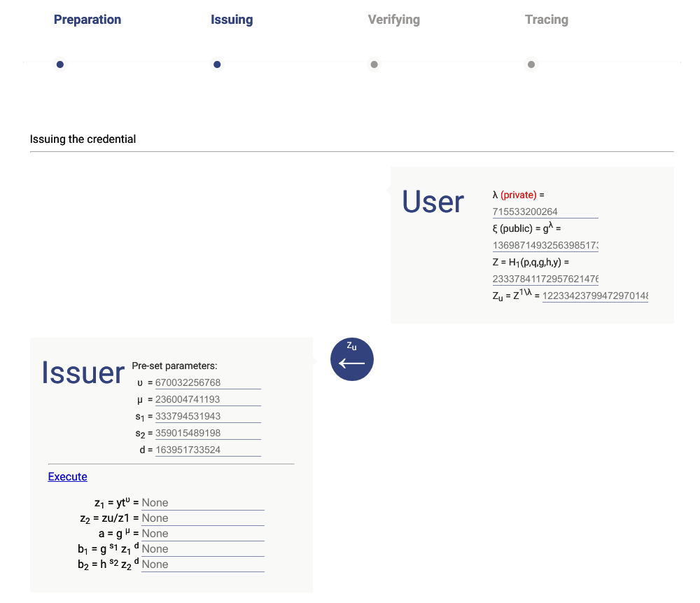The image size is (700, 603).
Task: Click the Preparation step dot marker
Action: tap(60, 64)
